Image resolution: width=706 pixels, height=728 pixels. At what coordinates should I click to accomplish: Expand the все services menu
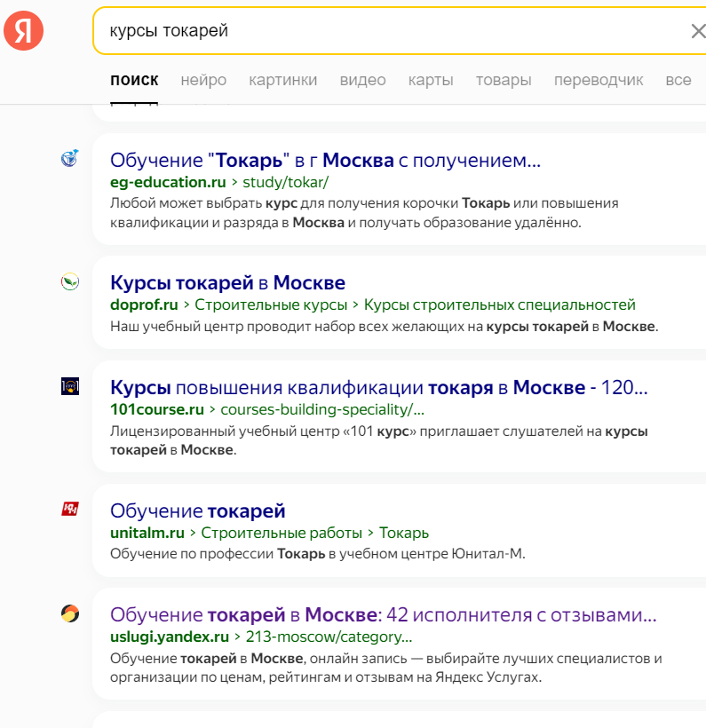678,80
